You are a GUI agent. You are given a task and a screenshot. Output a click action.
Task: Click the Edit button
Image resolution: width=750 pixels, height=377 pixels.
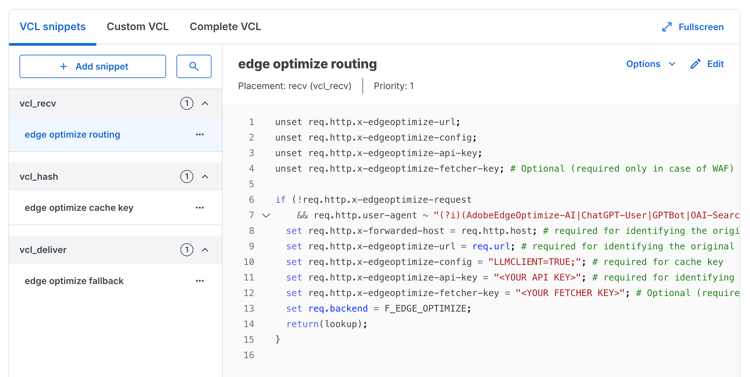707,64
